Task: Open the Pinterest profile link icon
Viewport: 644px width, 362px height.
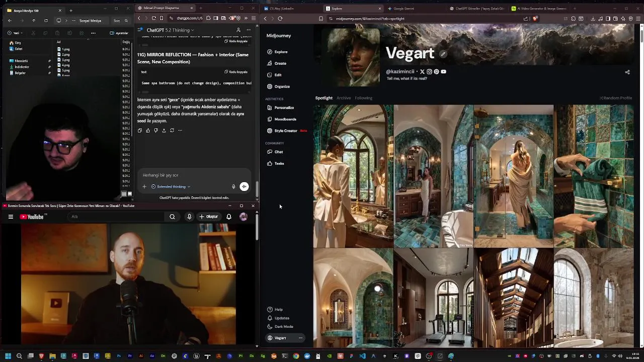Action: pos(436,72)
